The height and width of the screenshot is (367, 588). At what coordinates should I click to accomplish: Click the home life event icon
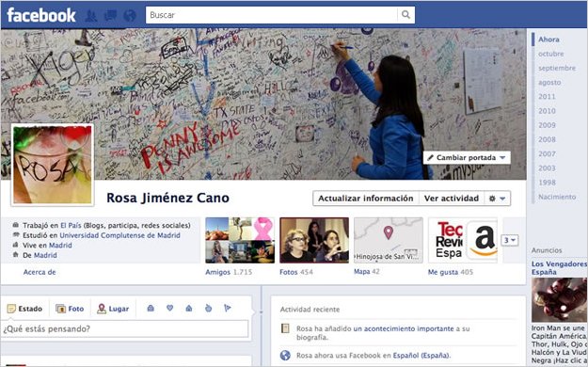click(x=189, y=308)
